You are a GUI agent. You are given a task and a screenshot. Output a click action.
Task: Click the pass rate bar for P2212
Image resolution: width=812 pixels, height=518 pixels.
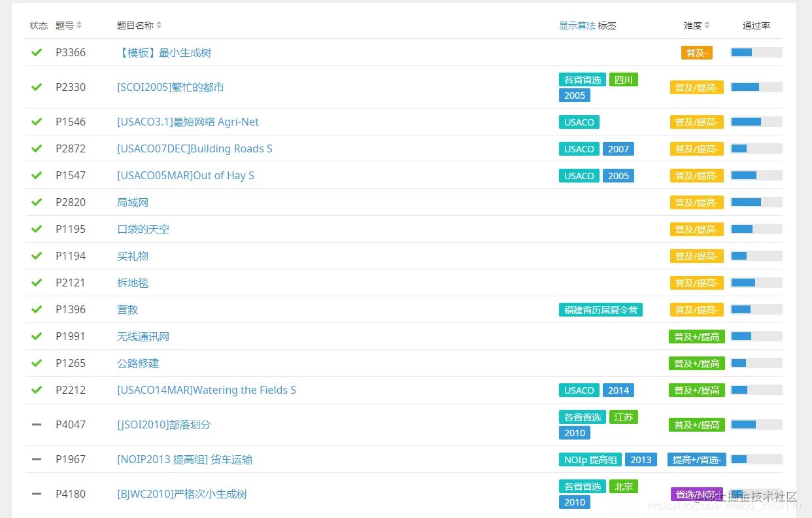click(756, 390)
